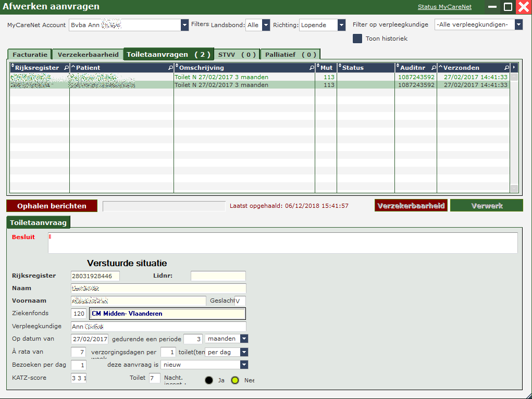
Task: Click the Ophalen berichten button
Action: coord(52,206)
